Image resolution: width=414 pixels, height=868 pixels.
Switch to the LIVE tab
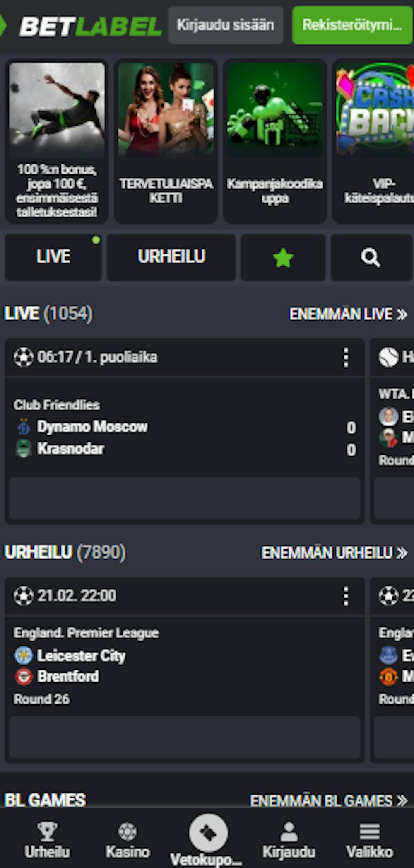(x=53, y=257)
